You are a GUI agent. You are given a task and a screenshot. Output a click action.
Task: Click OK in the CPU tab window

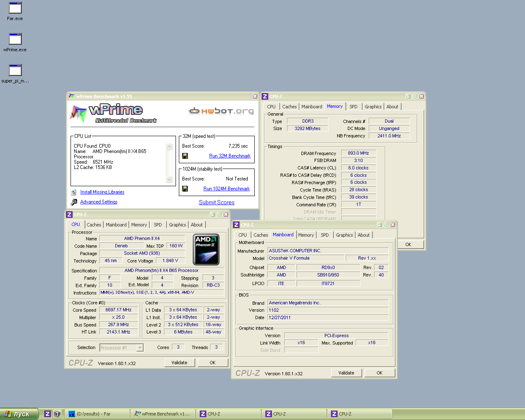[212, 363]
